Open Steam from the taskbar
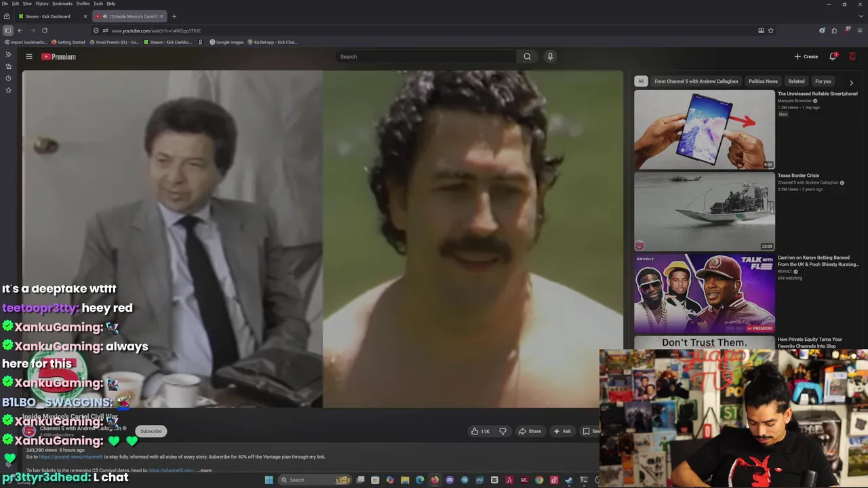Viewport: 868px width, 488px height. click(x=569, y=480)
